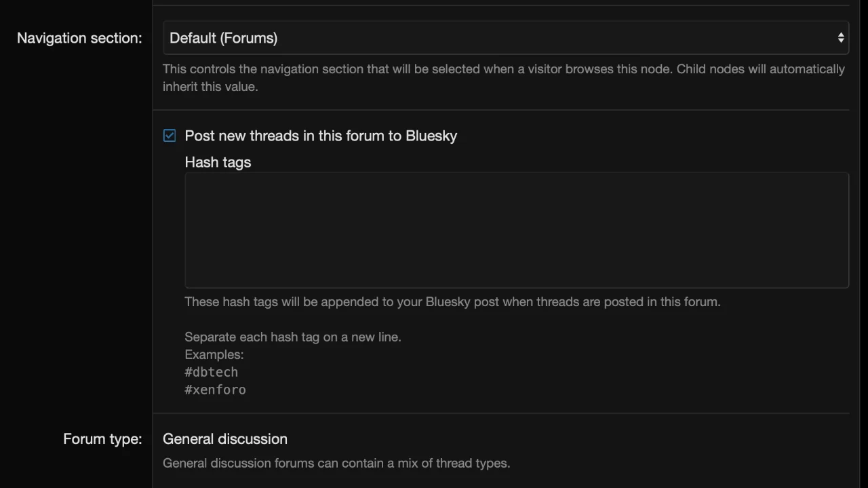Click the "These hash tags will be appended" hint
Image resolution: width=868 pixels, height=488 pixels.
click(x=452, y=301)
